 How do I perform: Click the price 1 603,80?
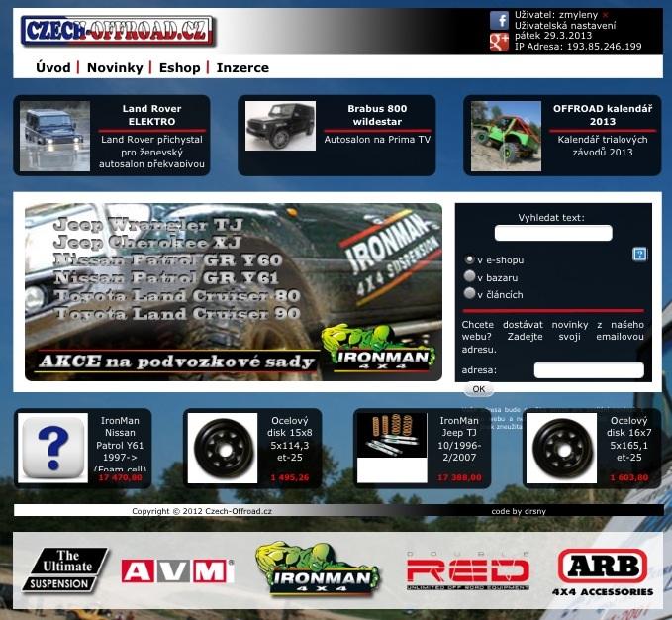coord(629,477)
